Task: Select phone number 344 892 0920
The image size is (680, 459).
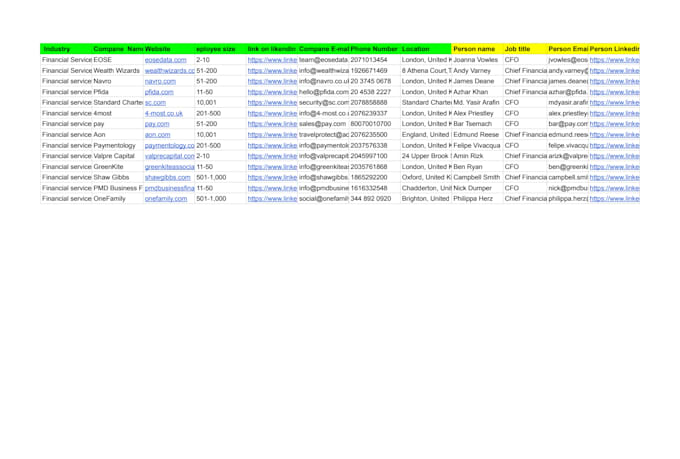Action: click(x=375, y=199)
